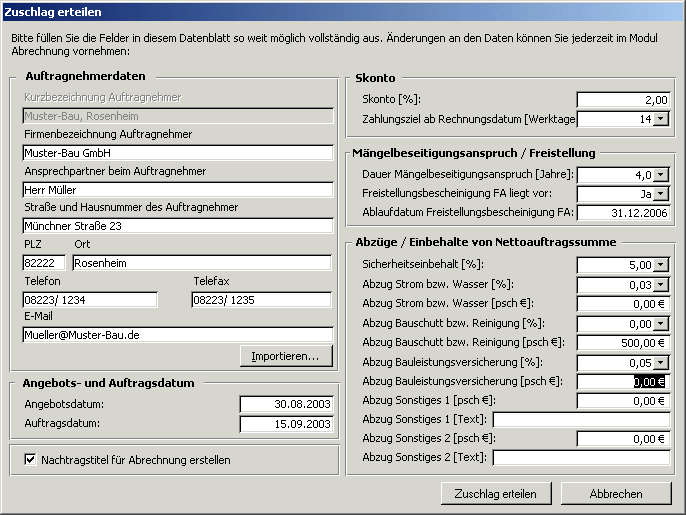Viewport: 686px width, 515px height.
Task: Click the Skonto [%] input field
Action: click(623, 100)
